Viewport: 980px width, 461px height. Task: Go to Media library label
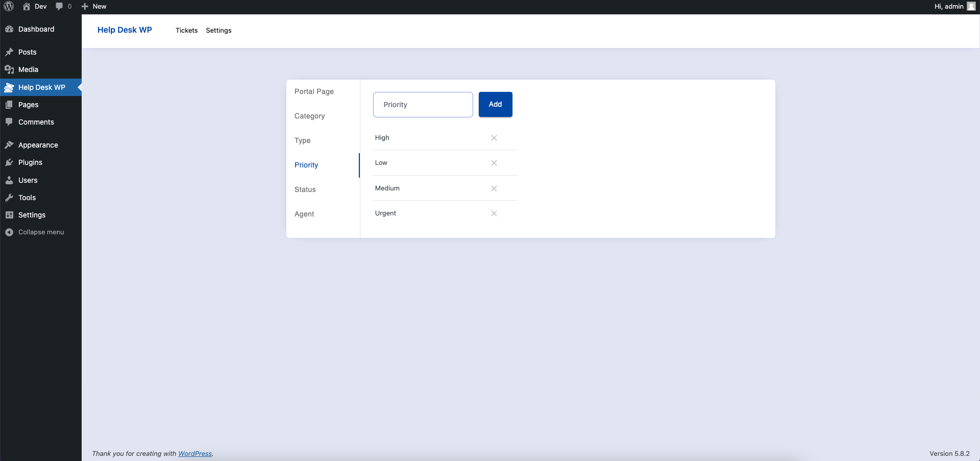tap(28, 69)
